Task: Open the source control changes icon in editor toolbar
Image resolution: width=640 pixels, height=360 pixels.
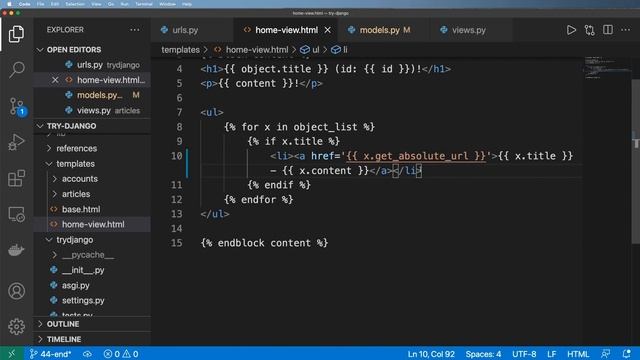Action: 589,30
